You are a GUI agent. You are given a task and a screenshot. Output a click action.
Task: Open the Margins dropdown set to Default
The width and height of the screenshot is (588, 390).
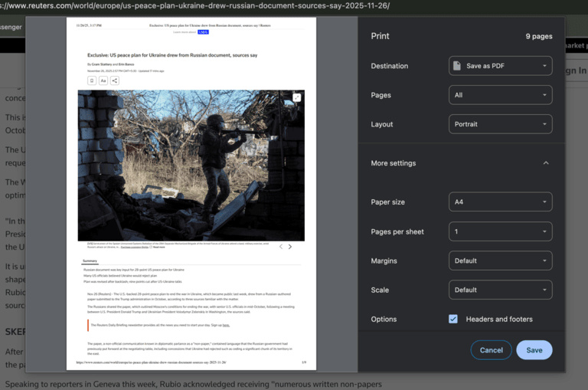point(500,261)
